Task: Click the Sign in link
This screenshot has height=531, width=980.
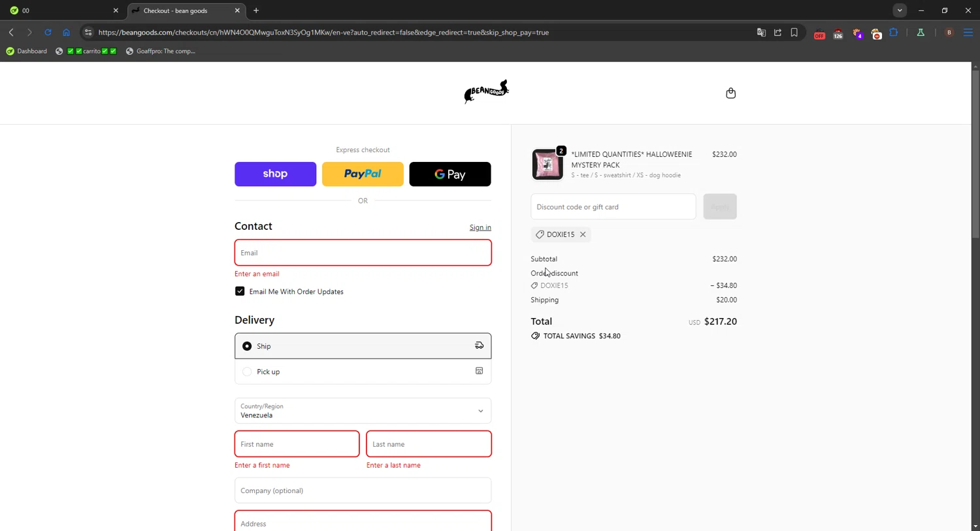Action: (480, 227)
